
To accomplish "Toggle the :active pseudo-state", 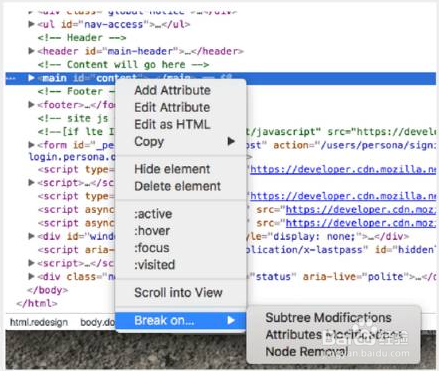I will pyautogui.click(x=153, y=214).
